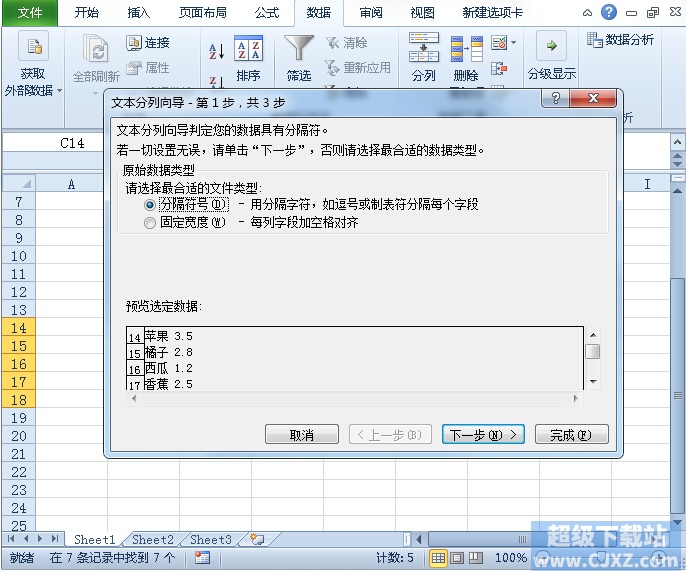Viewport: 686px width, 571px height.
Task: Switch to the Home tab
Action: (87, 13)
